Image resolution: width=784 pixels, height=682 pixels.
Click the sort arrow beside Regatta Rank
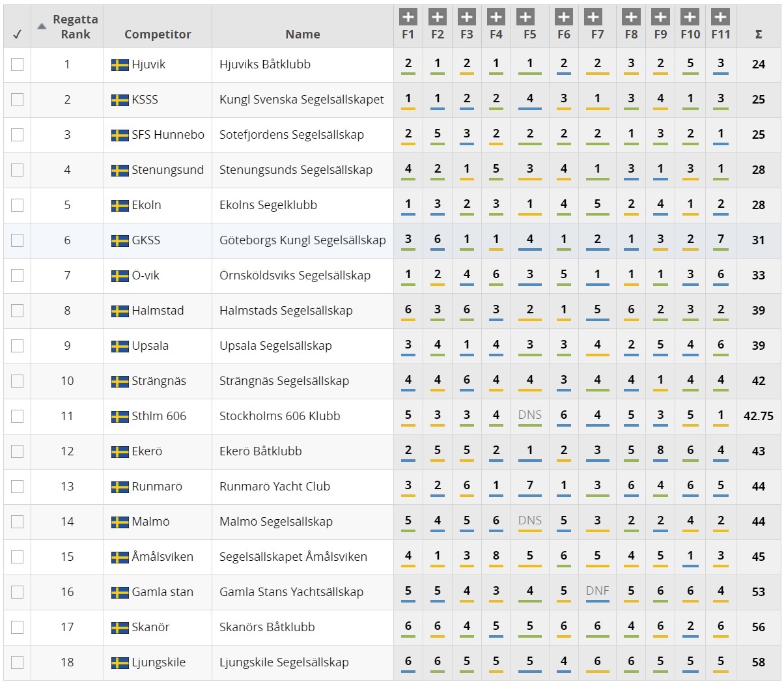point(42,26)
